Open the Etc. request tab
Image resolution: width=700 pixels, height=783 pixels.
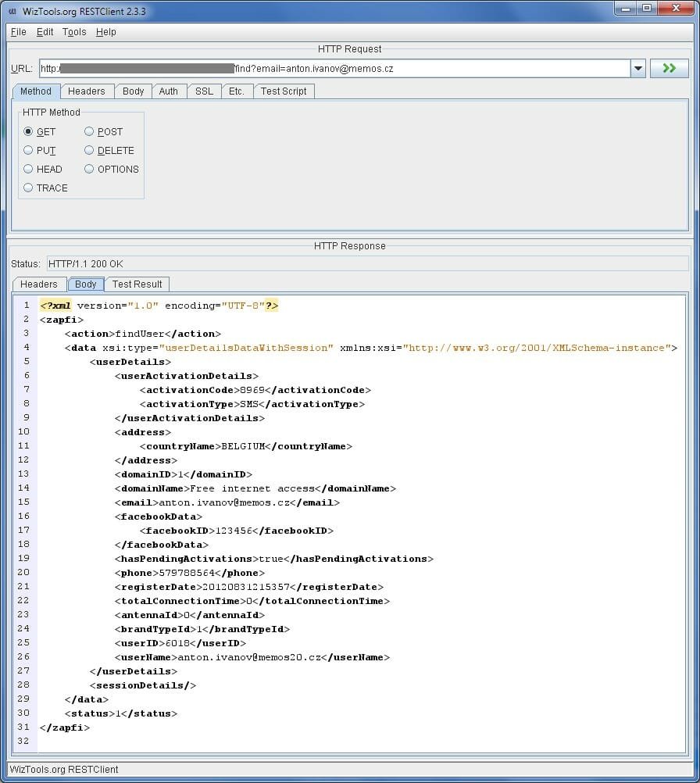pyautogui.click(x=237, y=91)
